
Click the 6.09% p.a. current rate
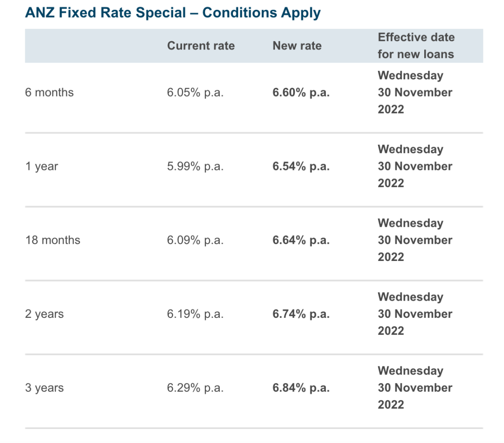195,240
